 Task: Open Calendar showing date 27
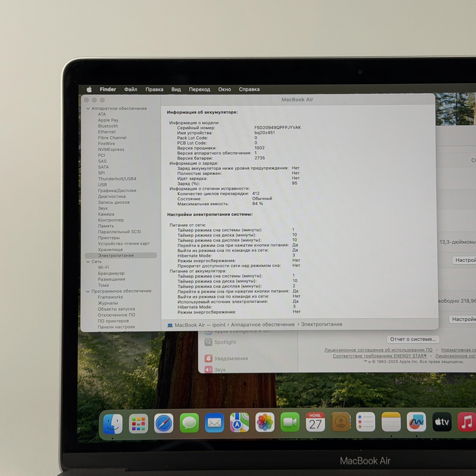tap(315, 422)
